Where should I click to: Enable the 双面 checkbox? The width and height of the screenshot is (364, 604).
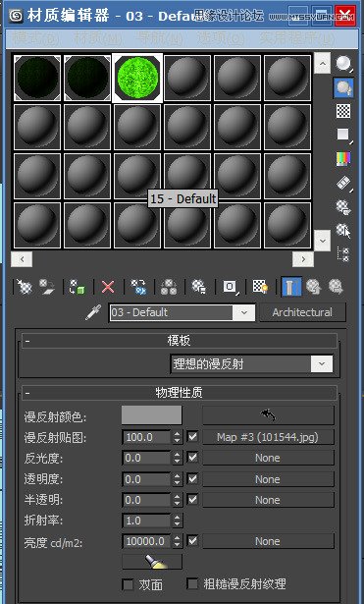(x=128, y=584)
